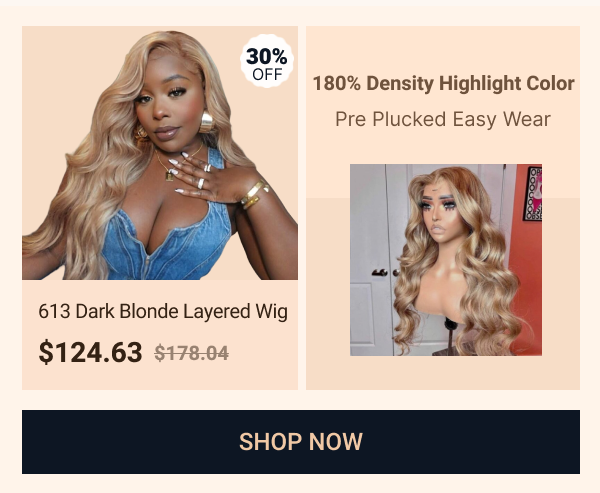This screenshot has width=600, height=493.
Task: Click the Pre Plucked Easy Wear text
Action: pos(443,119)
